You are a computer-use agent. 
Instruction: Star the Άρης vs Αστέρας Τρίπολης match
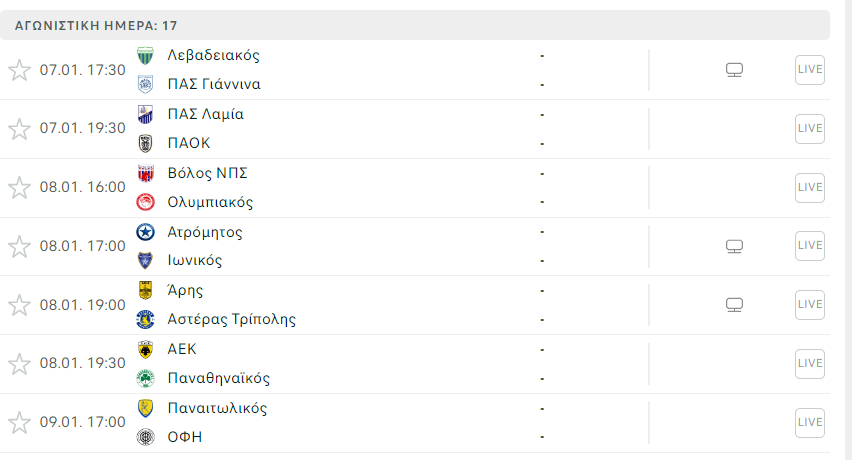coord(19,305)
